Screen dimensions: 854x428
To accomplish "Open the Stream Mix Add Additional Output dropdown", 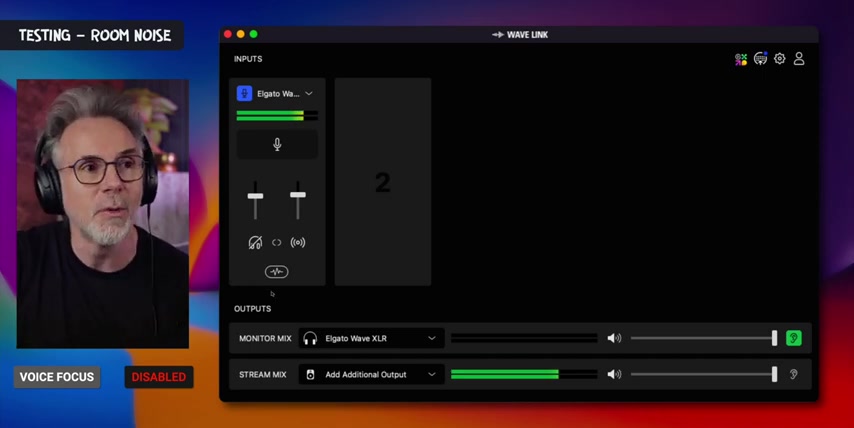I will tap(371, 375).
